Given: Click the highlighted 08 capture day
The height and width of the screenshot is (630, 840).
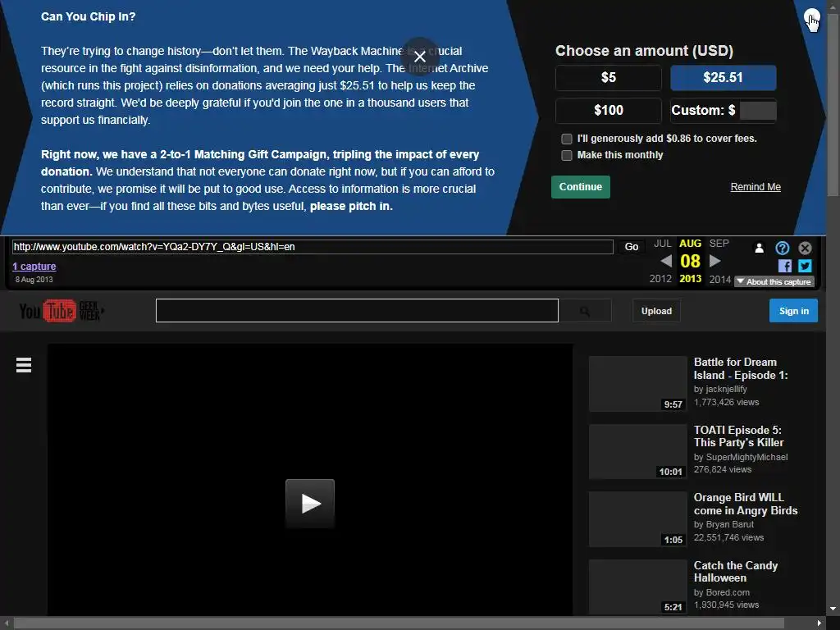Looking at the screenshot, I should coord(690,262).
